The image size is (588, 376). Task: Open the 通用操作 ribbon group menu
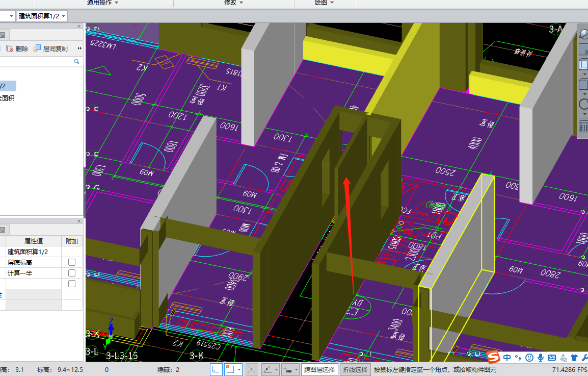tap(102, 3)
